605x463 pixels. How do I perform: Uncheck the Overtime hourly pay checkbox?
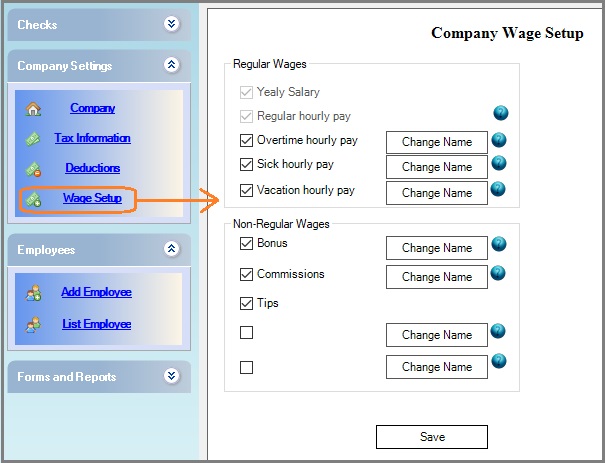pos(247,141)
